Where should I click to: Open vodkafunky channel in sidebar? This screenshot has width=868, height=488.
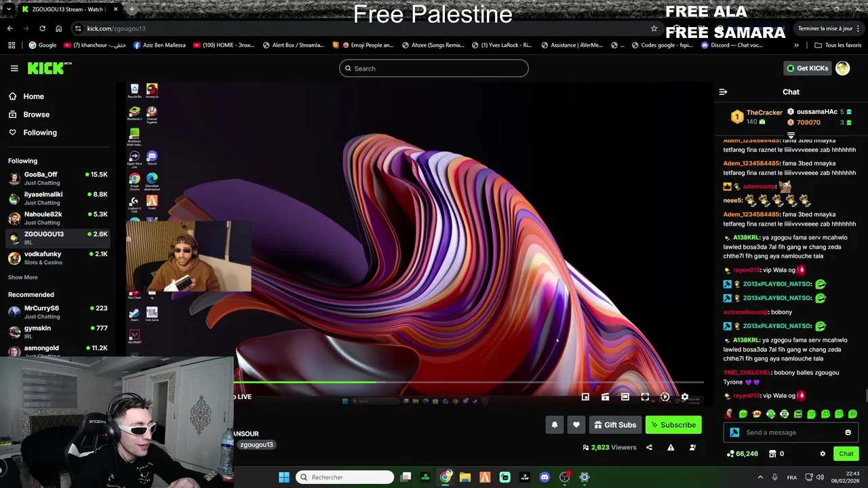click(x=58, y=258)
